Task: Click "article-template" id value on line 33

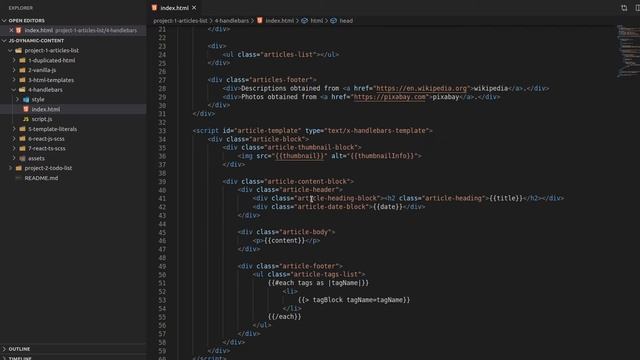Action: 268,131
